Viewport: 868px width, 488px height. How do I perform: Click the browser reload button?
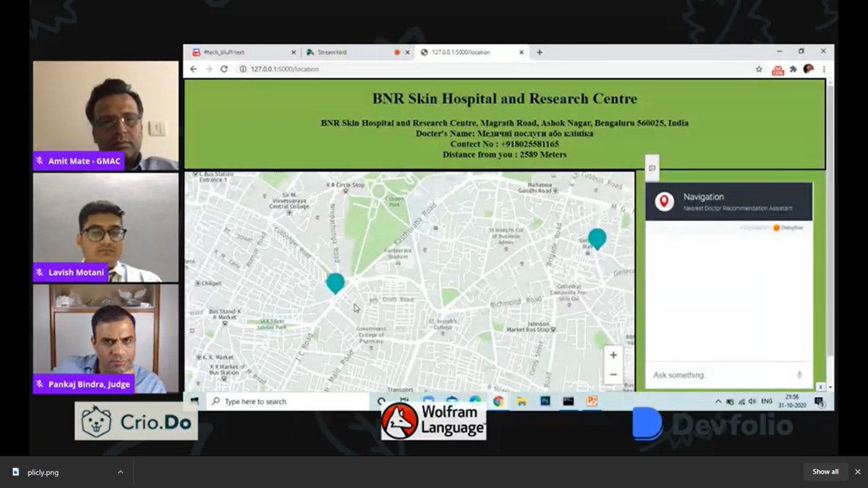pos(224,69)
